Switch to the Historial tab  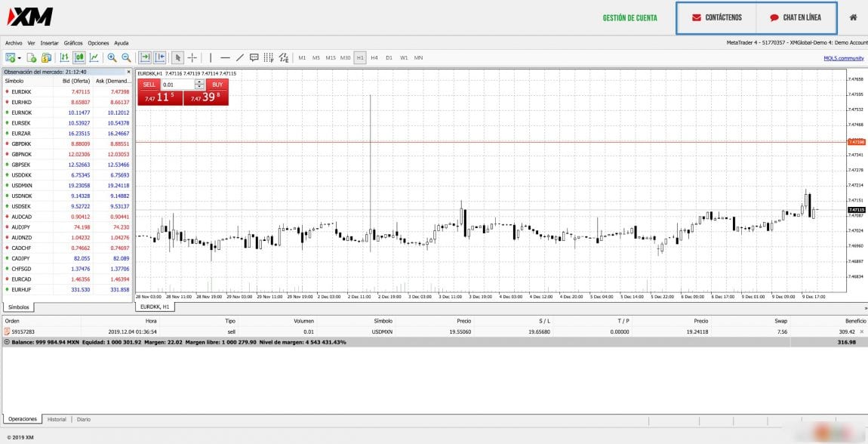tap(57, 419)
